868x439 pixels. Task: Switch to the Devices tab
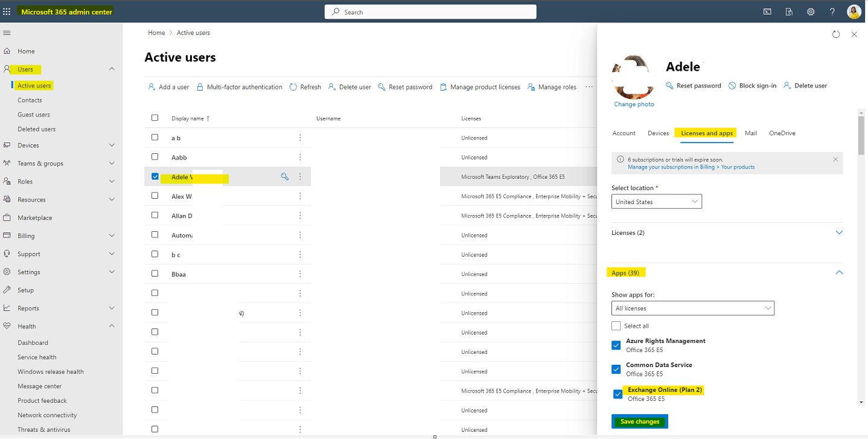point(658,133)
